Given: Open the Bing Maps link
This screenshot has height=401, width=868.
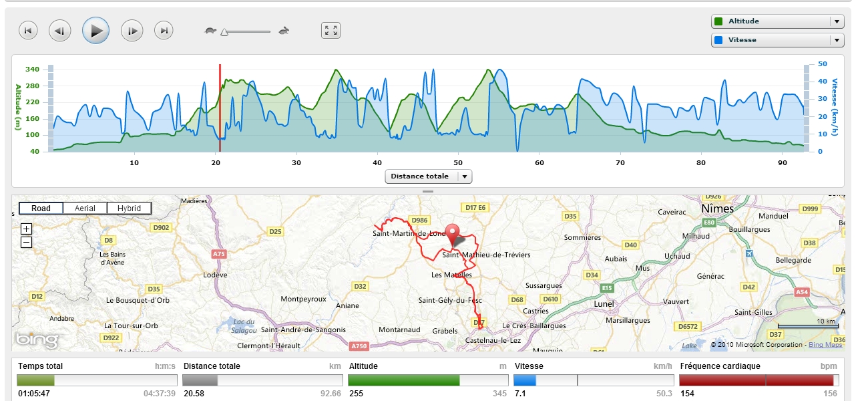Looking at the screenshot, I should 825,345.
